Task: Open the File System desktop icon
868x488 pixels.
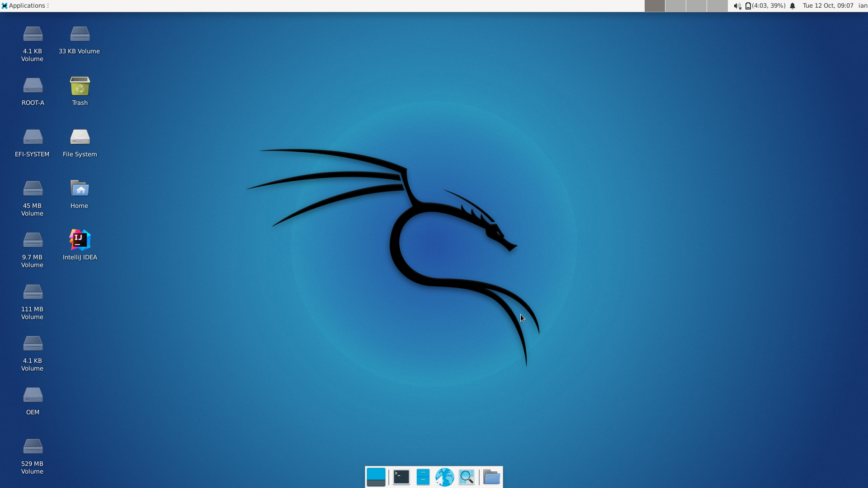Action: tap(80, 143)
